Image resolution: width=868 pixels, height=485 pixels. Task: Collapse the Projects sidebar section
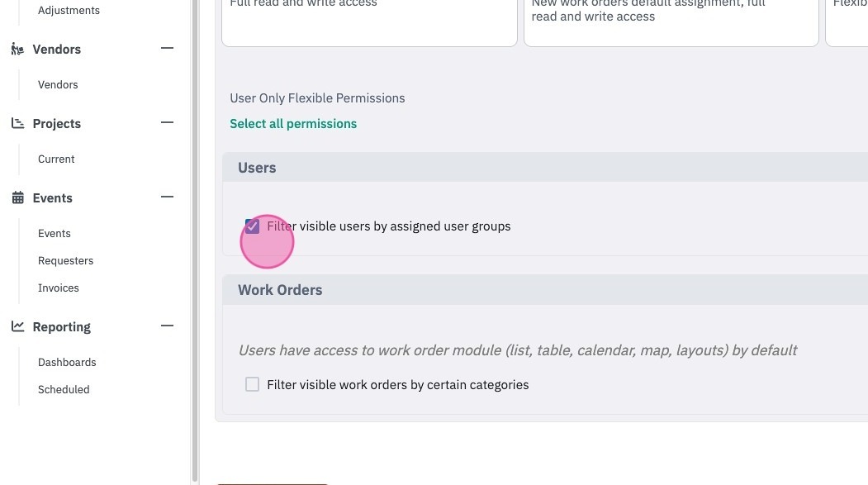click(167, 122)
